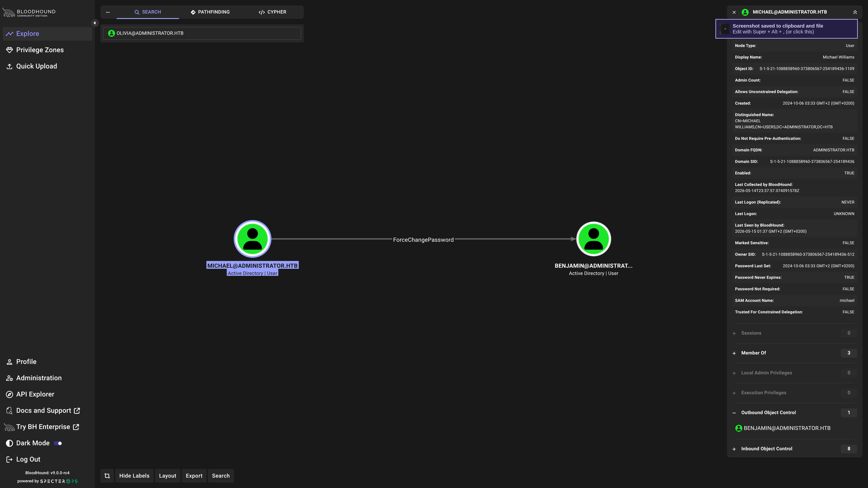Screen dimensions: 868x488
Task: Collapse the left sidebar arrow
Action: pos(95,23)
